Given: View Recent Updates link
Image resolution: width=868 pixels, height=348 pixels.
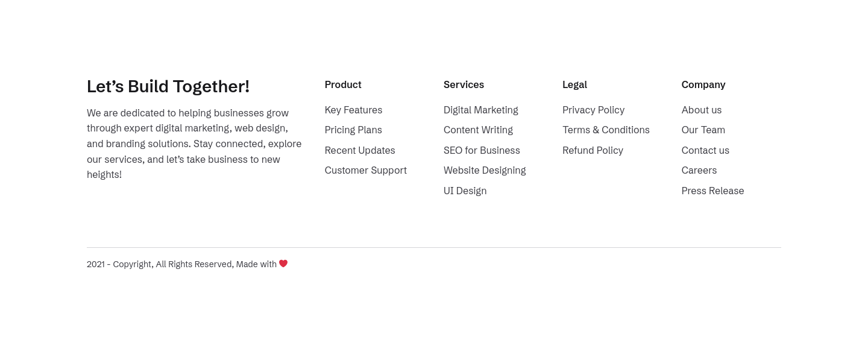Looking at the screenshot, I should pos(360,150).
